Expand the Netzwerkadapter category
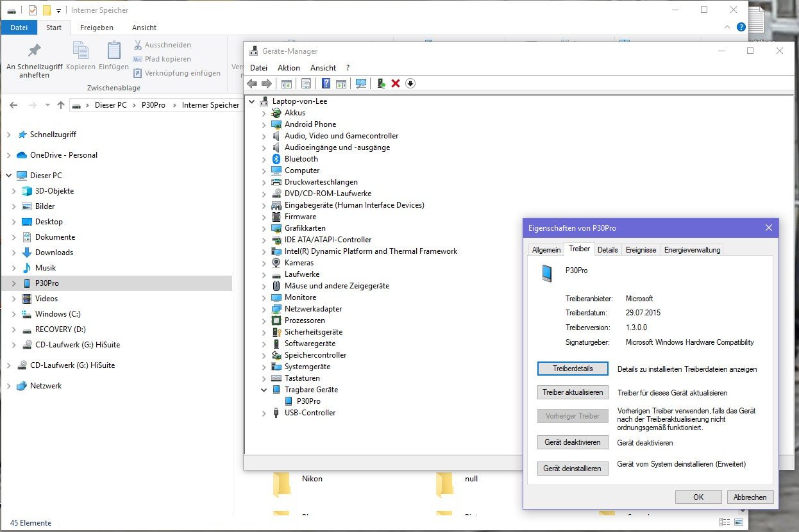The width and height of the screenshot is (799, 532). coord(264,309)
